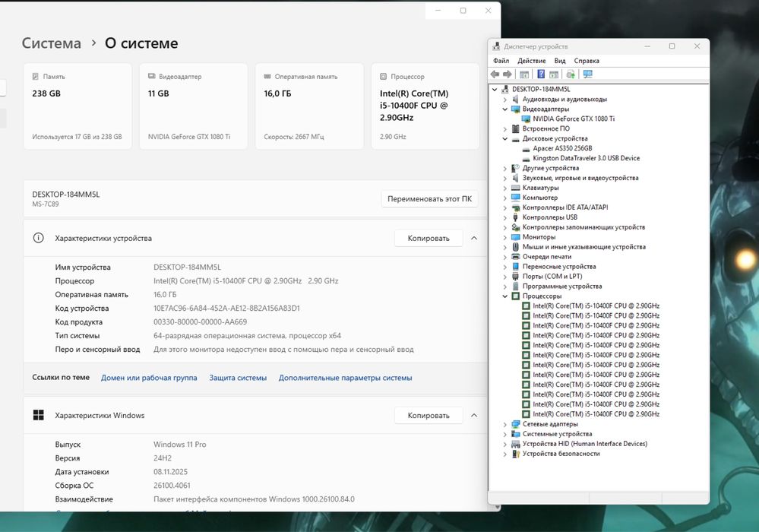Click the update driver toolbar icon
Screen dimensions: 759x532
[x=571, y=74]
